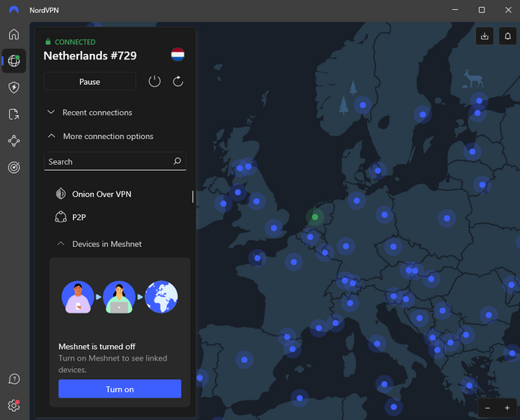Collapse More connection options

click(x=107, y=137)
